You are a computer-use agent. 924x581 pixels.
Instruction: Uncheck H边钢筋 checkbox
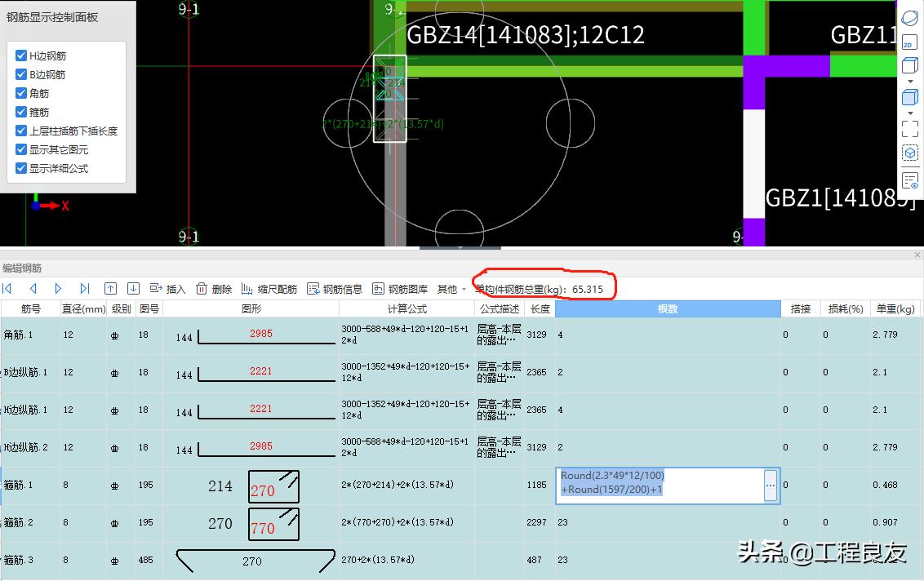pyautogui.click(x=20, y=55)
